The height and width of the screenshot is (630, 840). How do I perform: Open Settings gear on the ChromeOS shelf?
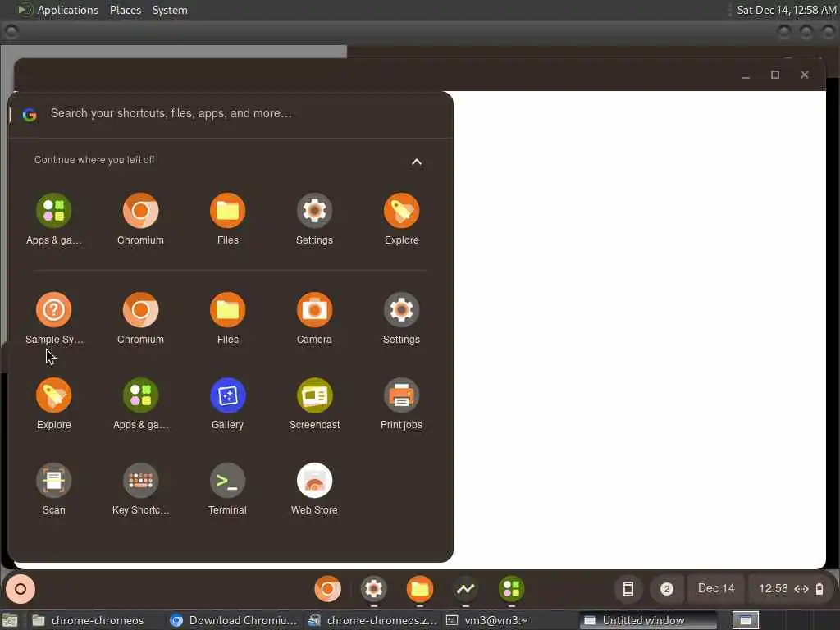[x=373, y=589]
